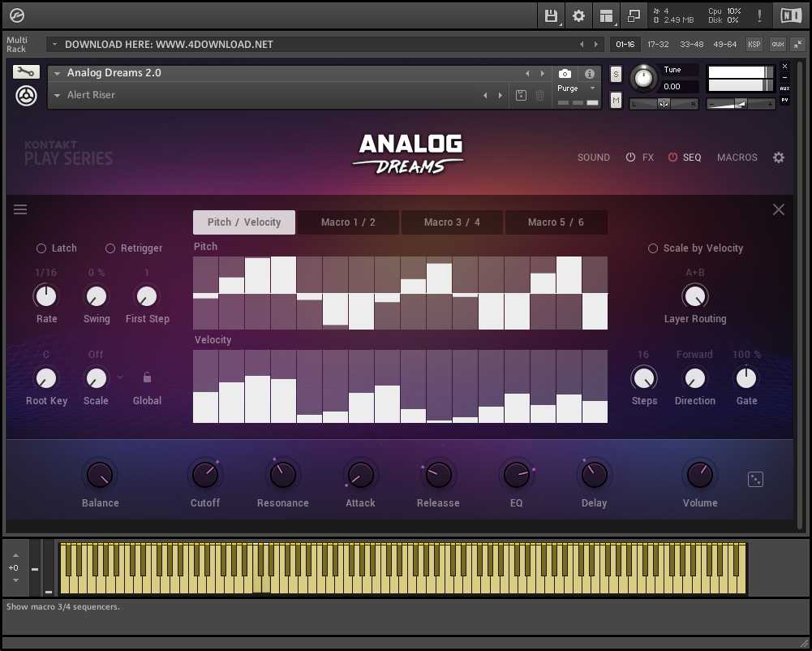Expand Analog Dreams 2.0 instrument dropdown
The image size is (812, 651).
click(58, 74)
